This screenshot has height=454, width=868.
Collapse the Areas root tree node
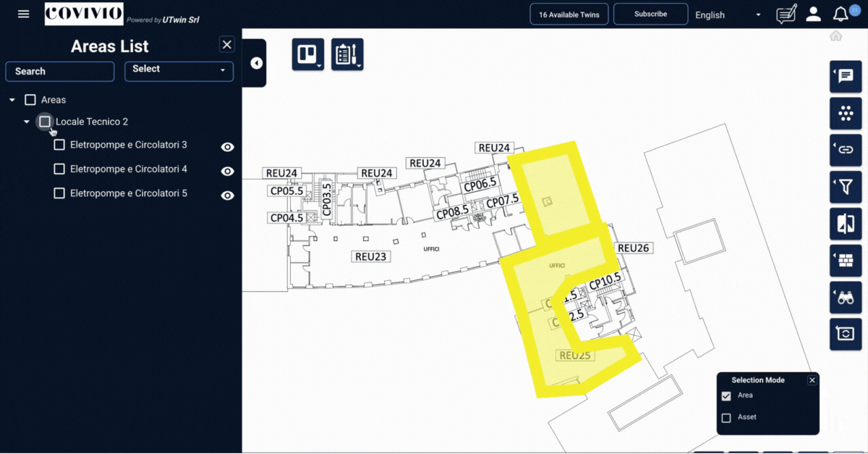click(x=12, y=100)
